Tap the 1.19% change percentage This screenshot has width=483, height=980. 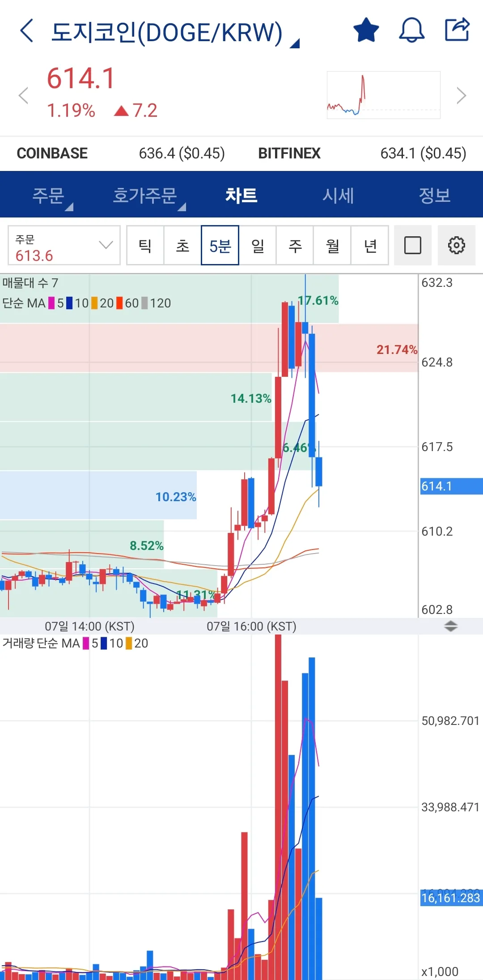tap(71, 111)
